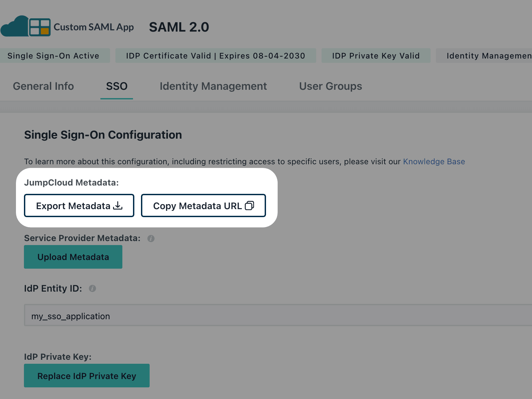The image size is (532, 399).
Task: Click the SAML 2.0 application title
Action: click(x=179, y=27)
